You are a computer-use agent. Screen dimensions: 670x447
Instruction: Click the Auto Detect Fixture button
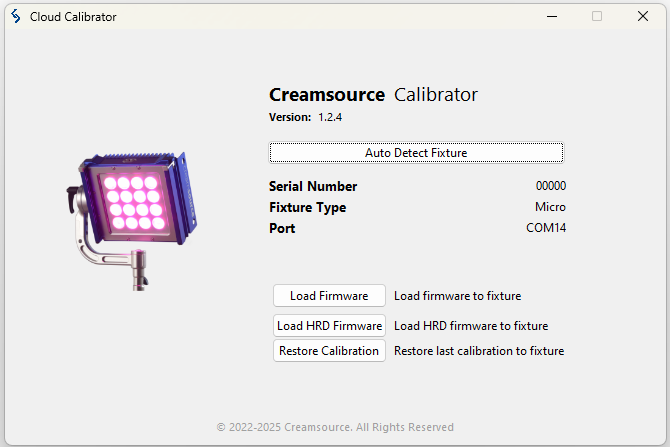tap(416, 153)
